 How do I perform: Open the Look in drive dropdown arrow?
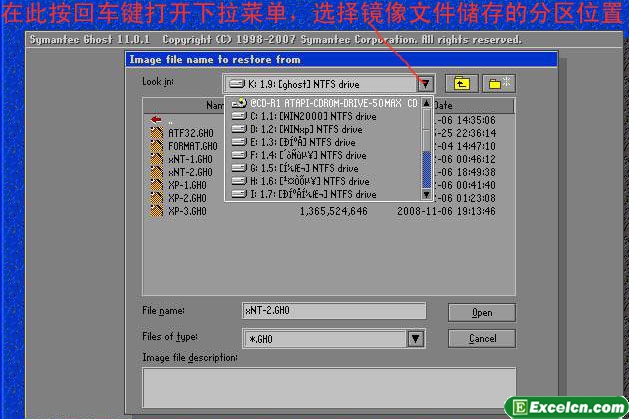[425, 84]
